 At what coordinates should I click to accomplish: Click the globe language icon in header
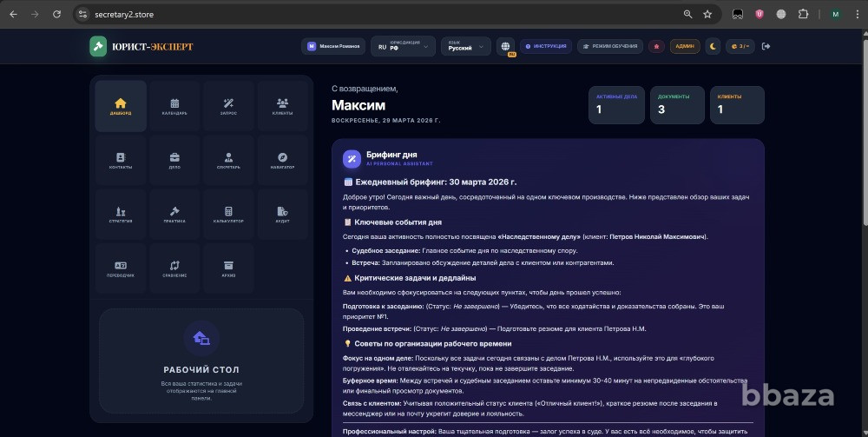505,47
